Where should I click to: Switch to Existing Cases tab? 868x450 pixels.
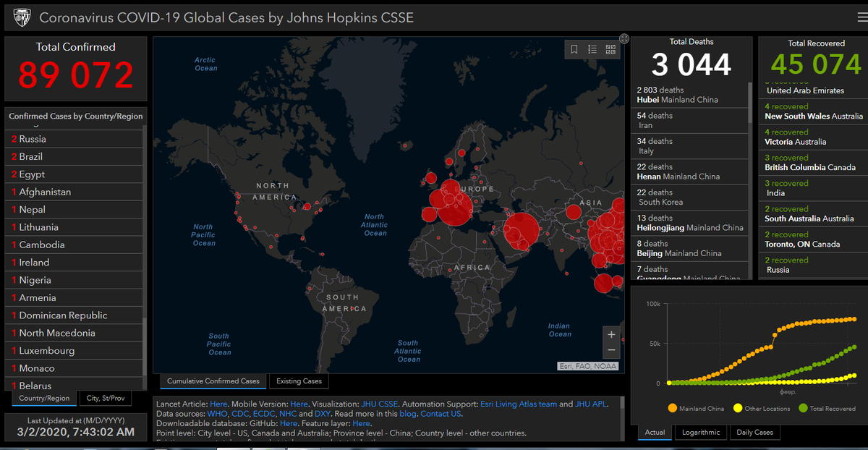click(x=299, y=381)
